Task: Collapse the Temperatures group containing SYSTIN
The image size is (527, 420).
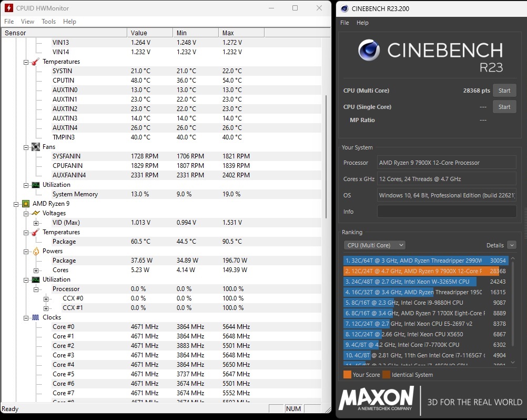Action: click(26, 62)
